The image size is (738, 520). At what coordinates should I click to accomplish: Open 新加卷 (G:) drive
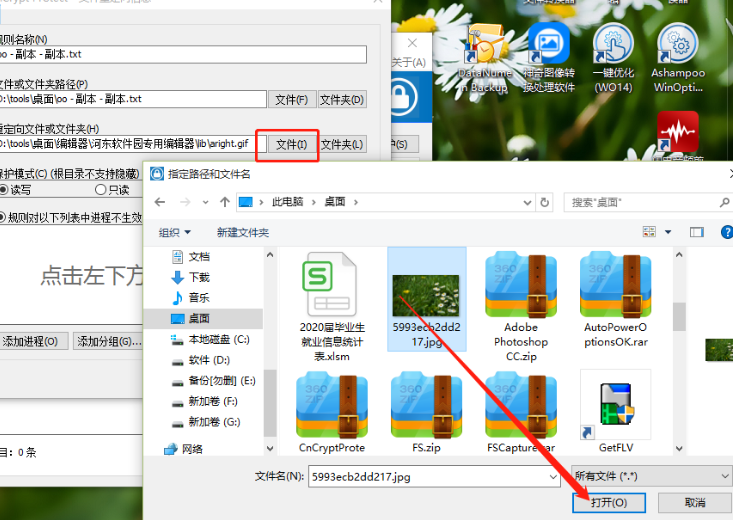206,422
